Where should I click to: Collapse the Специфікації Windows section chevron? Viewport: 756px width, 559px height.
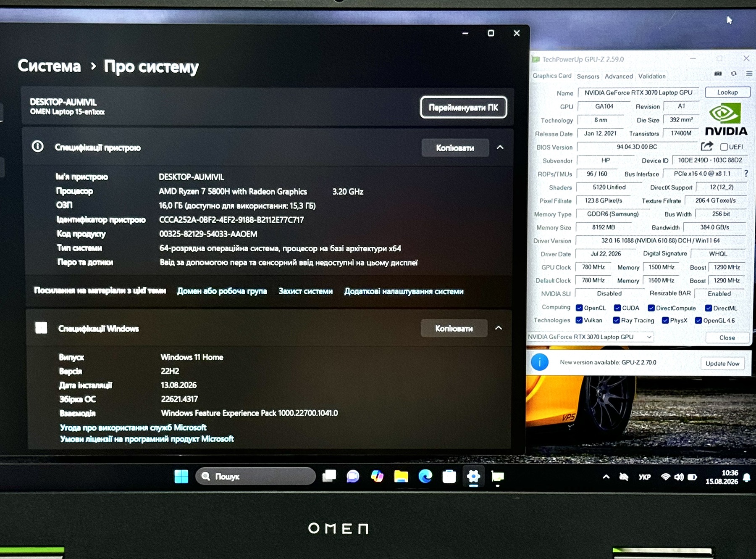coord(499,328)
